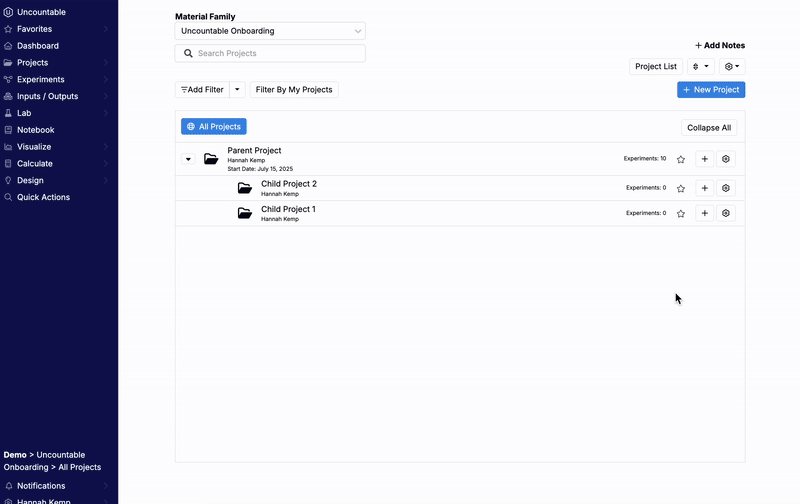The width and height of the screenshot is (800, 504).
Task: Click the Parent Project folder icon
Action: [x=211, y=159]
